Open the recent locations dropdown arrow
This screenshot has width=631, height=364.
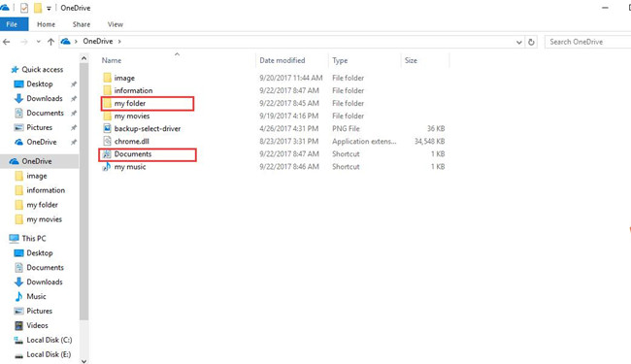[x=38, y=42]
